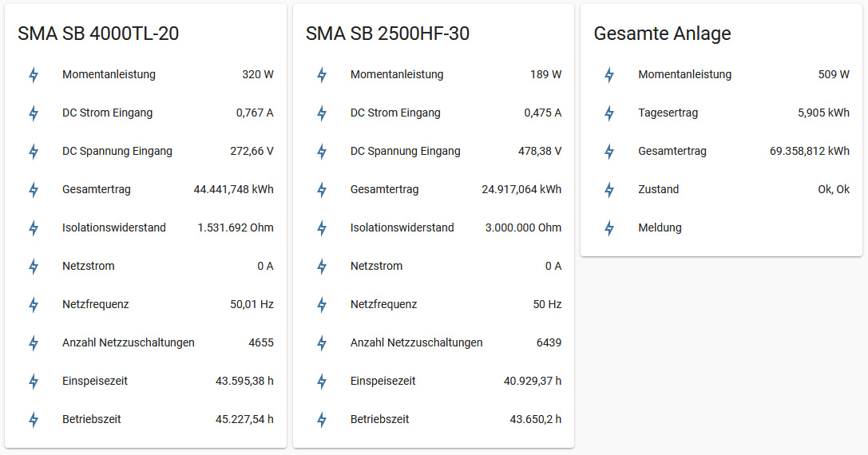Screen dimensions: 868x455
Task: Click the lightning icon next to Netzfrequenz in SB 2500HF-30
Action: (x=322, y=305)
